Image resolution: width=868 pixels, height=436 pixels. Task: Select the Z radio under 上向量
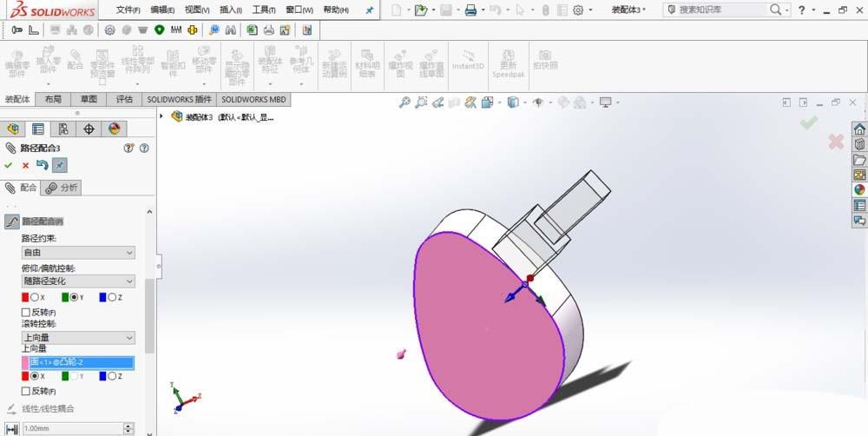pos(112,376)
